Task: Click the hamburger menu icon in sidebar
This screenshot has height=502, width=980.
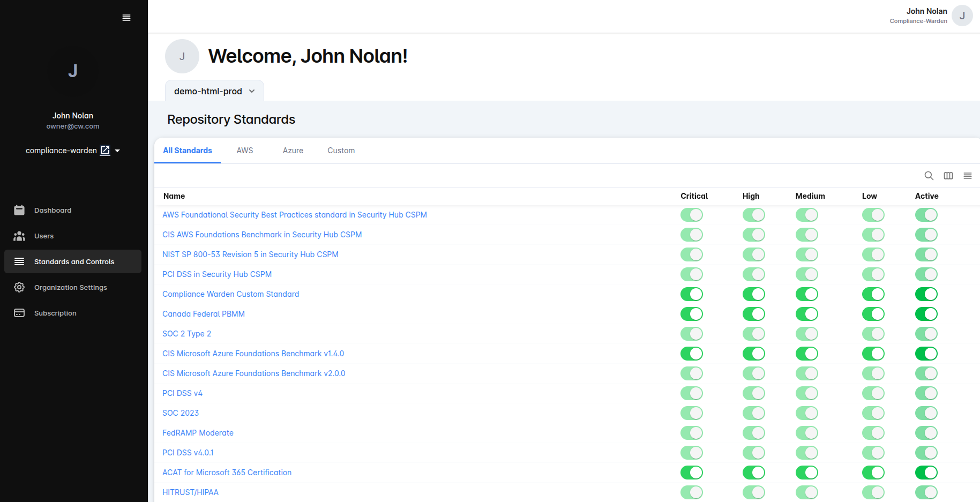Action: tap(126, 18)
